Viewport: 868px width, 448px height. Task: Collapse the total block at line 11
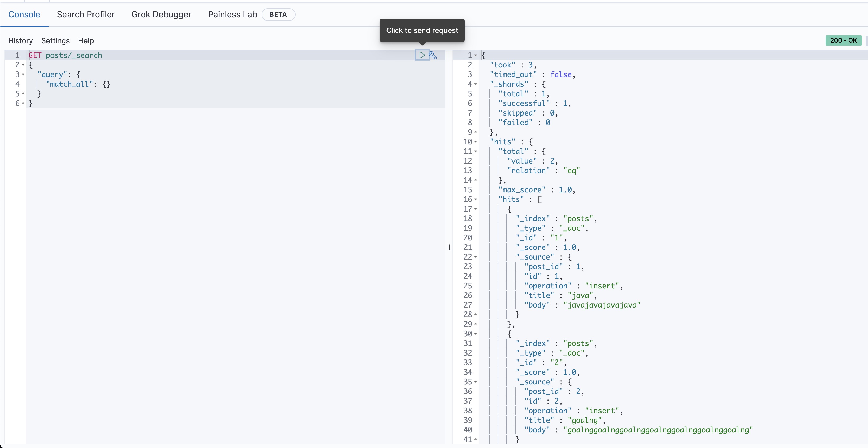(476, 151)
